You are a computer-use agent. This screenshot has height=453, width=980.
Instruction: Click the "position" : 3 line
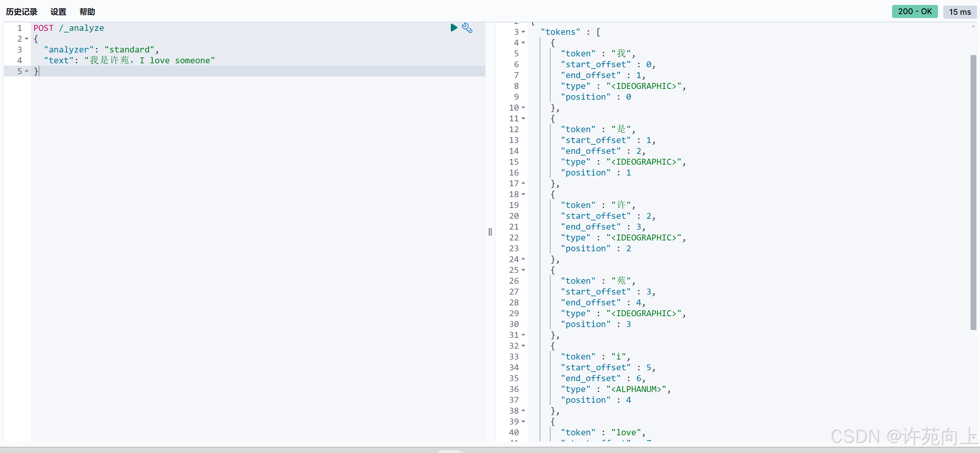pyautogui.click(x=596, y=324)
